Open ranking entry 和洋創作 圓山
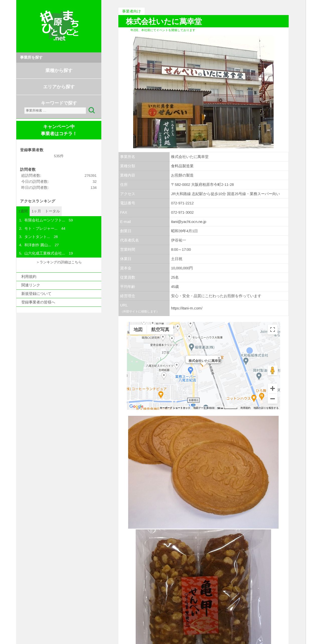Viewport: 322px width, 644px height. click(38, 245)
